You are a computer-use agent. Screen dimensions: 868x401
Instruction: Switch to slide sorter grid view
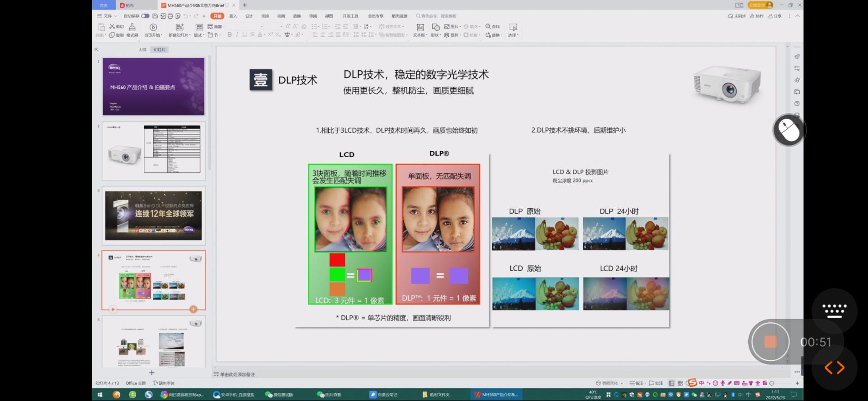coord(680,383)
